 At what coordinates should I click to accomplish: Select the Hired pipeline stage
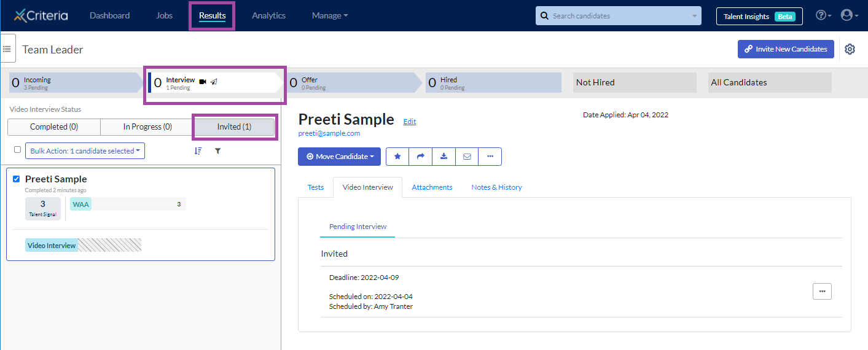[493, 83]
